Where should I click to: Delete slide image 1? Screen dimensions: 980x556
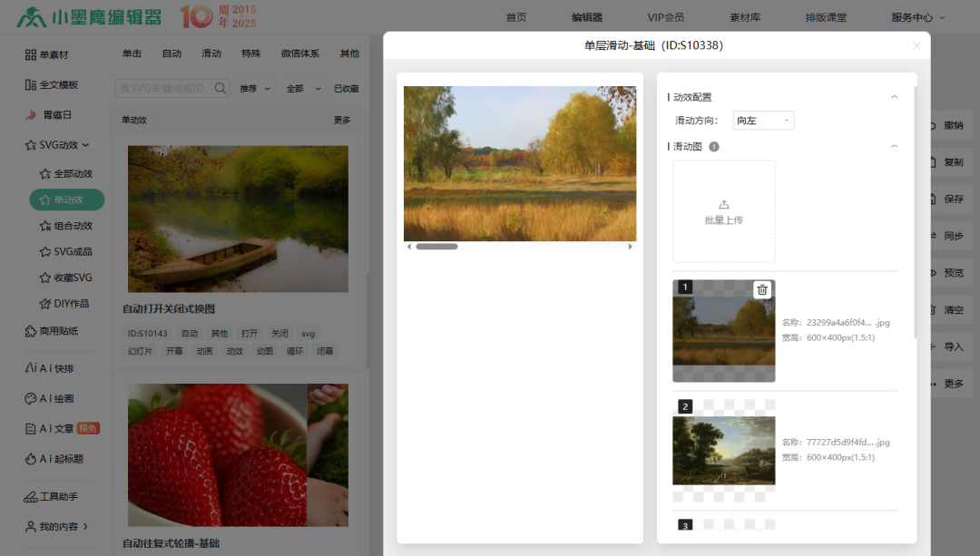pyautogui.click(x=762, y=289)
